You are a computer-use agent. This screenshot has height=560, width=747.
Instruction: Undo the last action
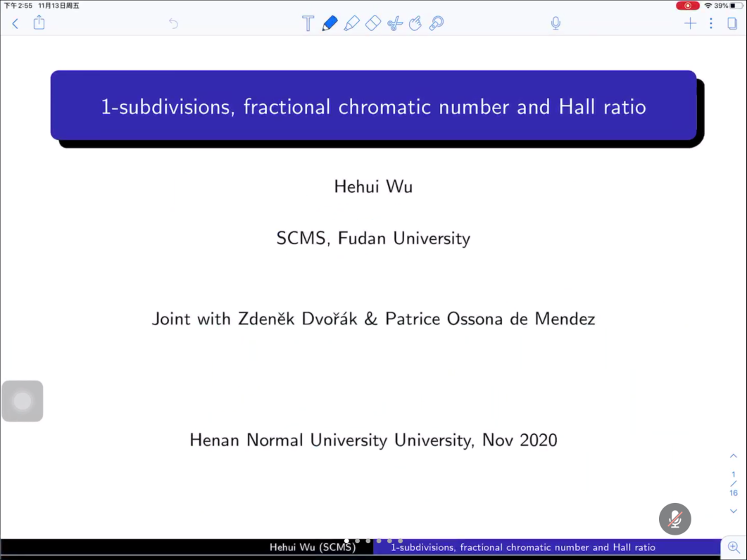click(x=173, y=24)
